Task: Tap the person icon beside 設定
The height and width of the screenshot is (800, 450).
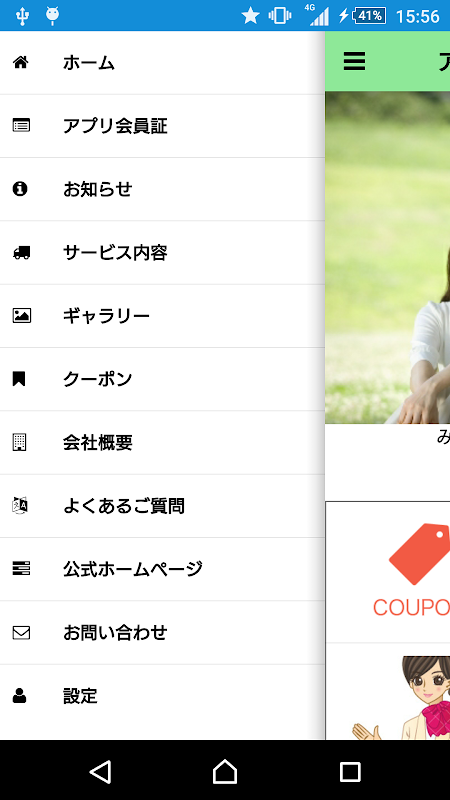Action: [19, 695]
